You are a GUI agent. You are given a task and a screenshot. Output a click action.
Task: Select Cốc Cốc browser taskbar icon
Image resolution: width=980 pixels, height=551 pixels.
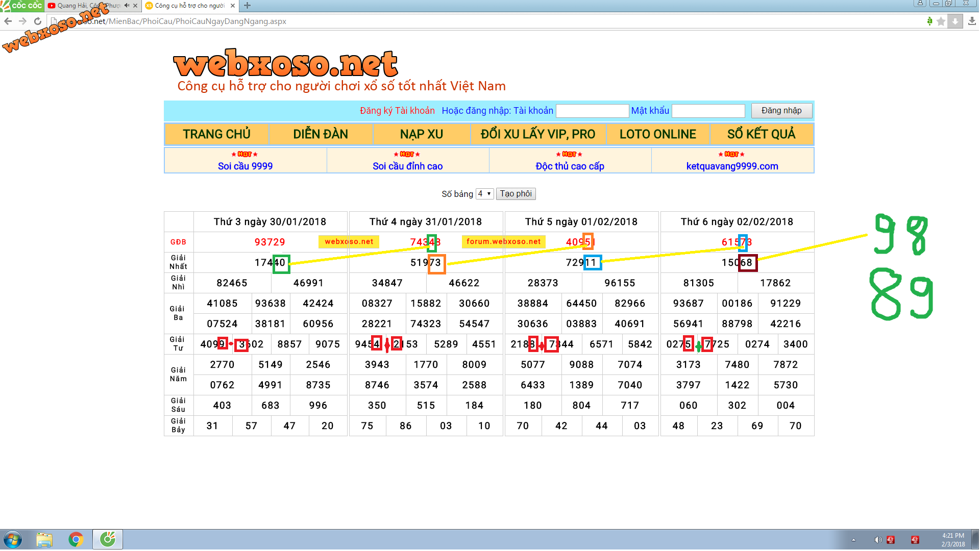(108, 539)
